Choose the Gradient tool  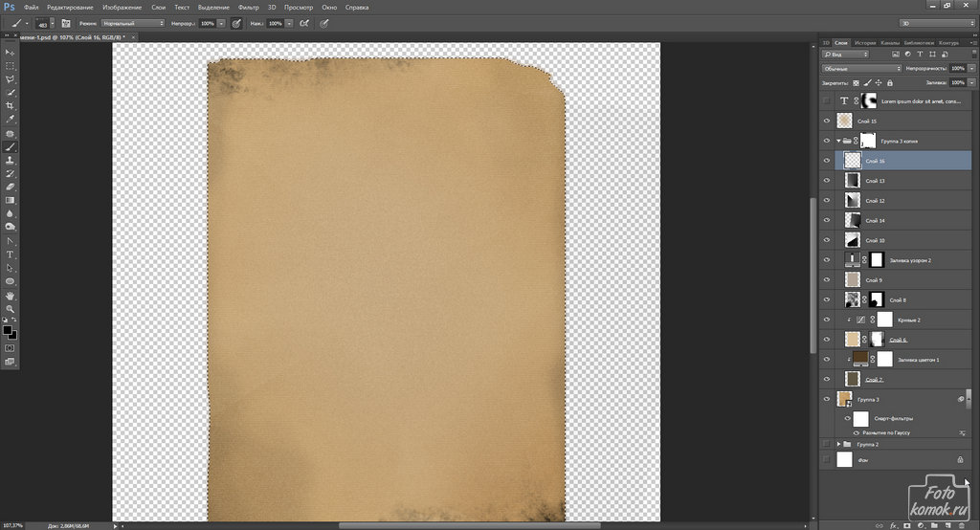click(x=11, y=200)
